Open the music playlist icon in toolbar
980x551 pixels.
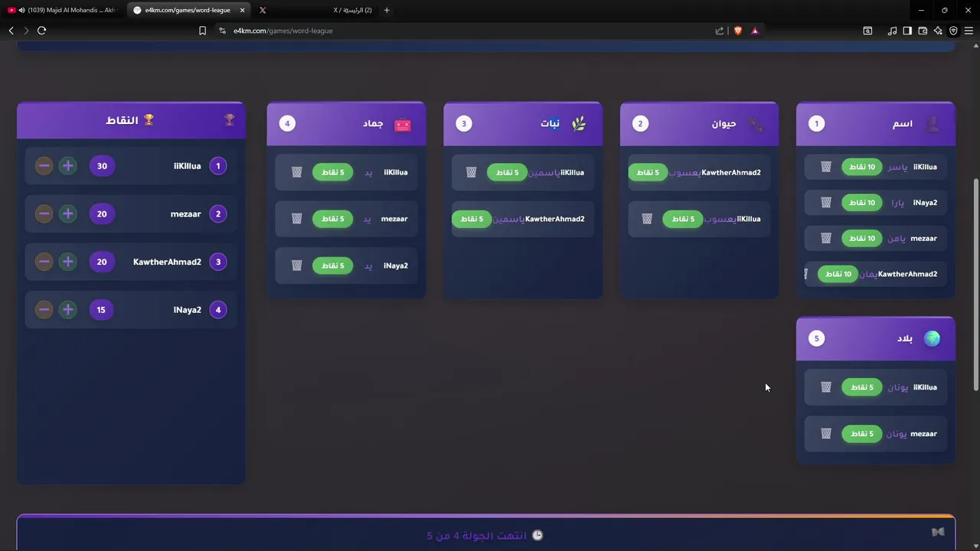[892, 31]
